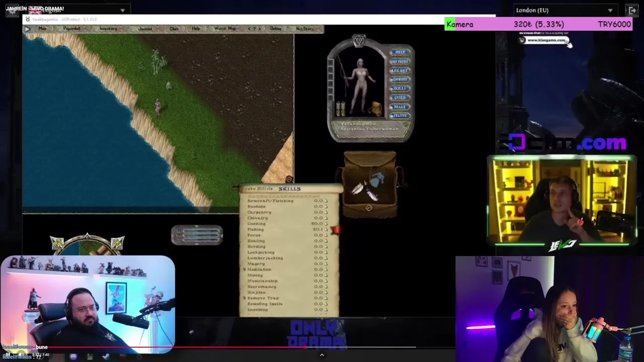Click the Discord icon in taskbar
Screen dimensions: 644x362
[x=73, y=356]
